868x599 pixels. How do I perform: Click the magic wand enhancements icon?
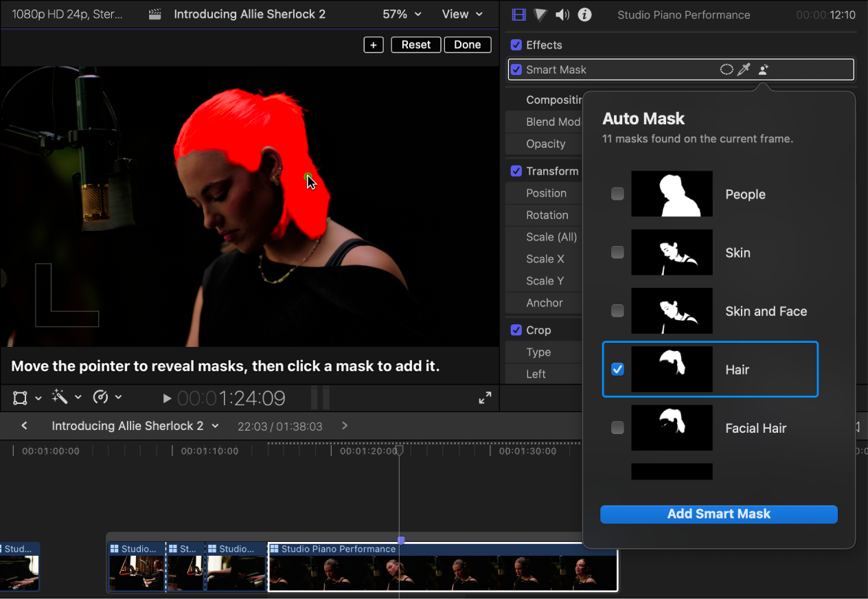point(60,397)
